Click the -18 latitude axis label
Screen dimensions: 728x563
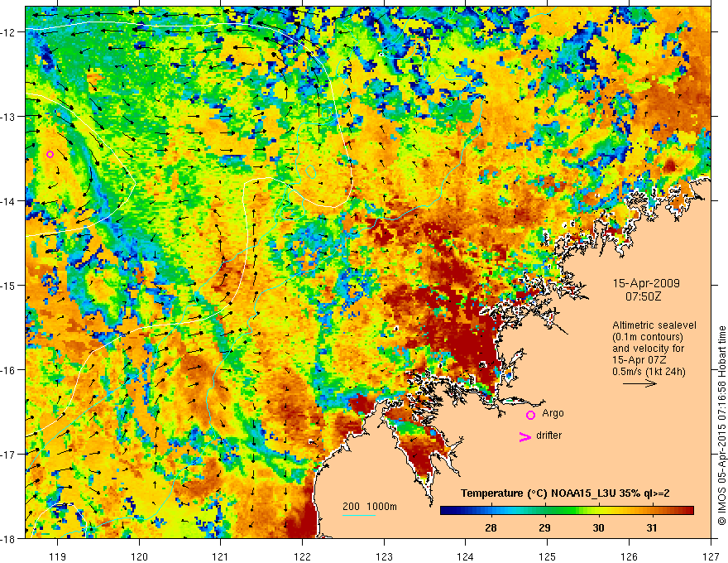point(10,538)
